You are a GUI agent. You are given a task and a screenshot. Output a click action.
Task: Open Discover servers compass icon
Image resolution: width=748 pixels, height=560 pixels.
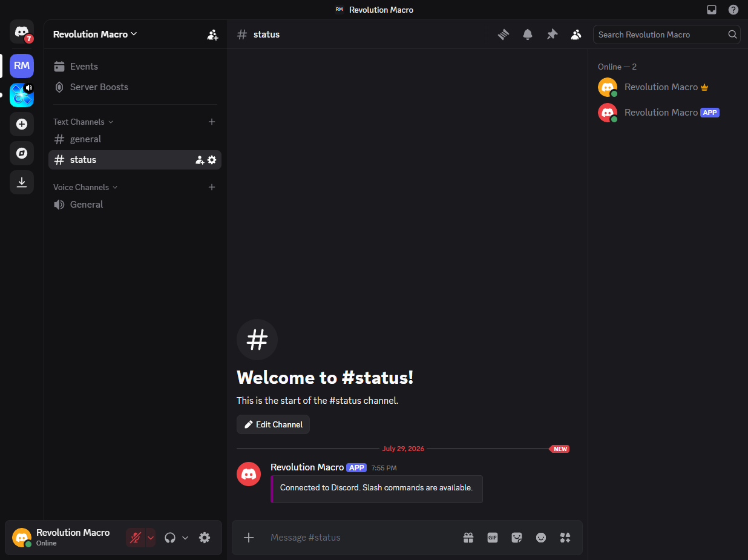22,153
